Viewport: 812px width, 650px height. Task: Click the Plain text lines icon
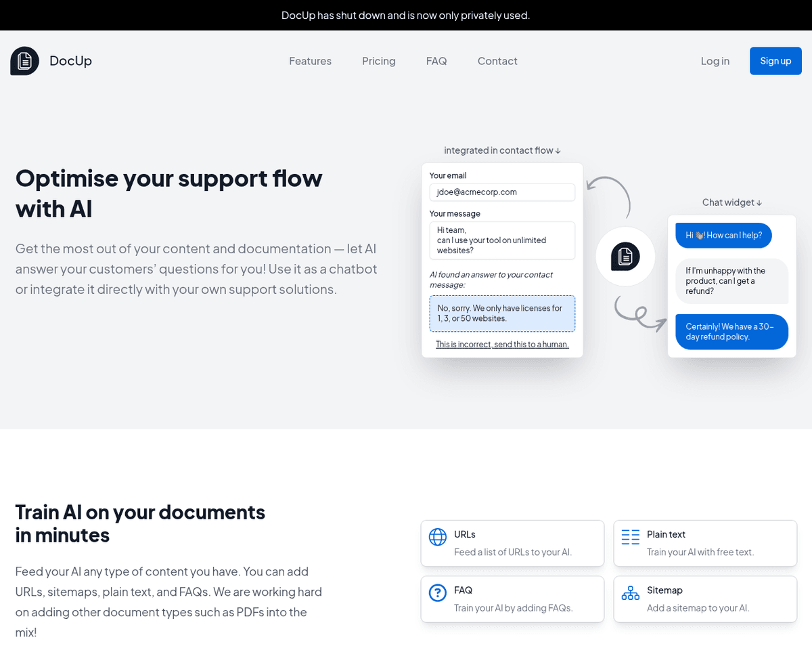click(630, 538)
